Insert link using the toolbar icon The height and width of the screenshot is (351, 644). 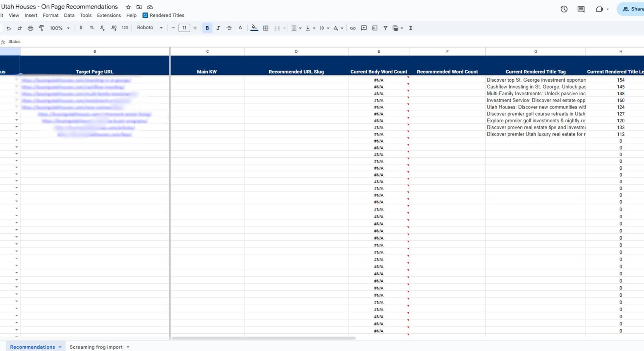tap(353, 28)
